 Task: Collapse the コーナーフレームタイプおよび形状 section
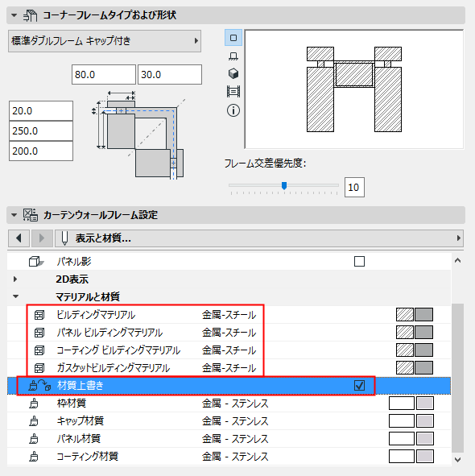pyautogui.click(x=14, y=15)
